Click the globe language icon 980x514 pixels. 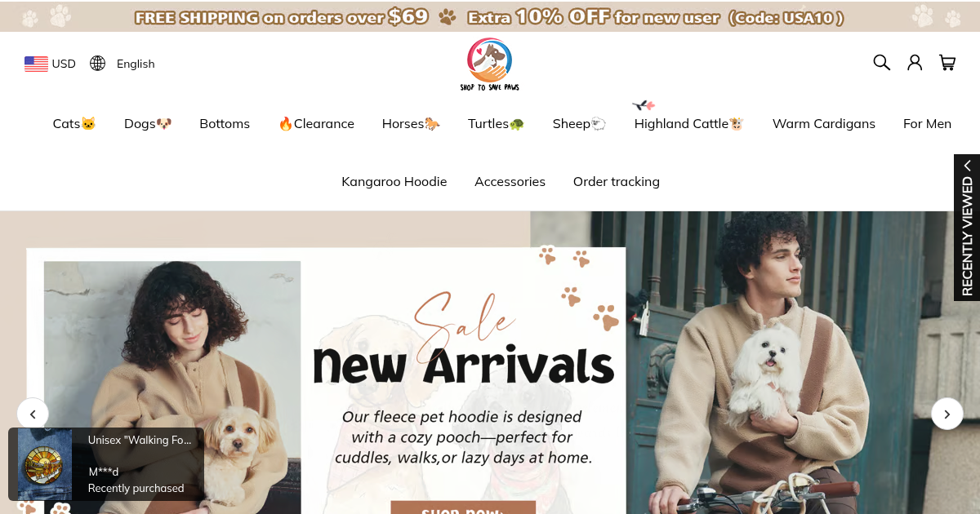(98, 64)
